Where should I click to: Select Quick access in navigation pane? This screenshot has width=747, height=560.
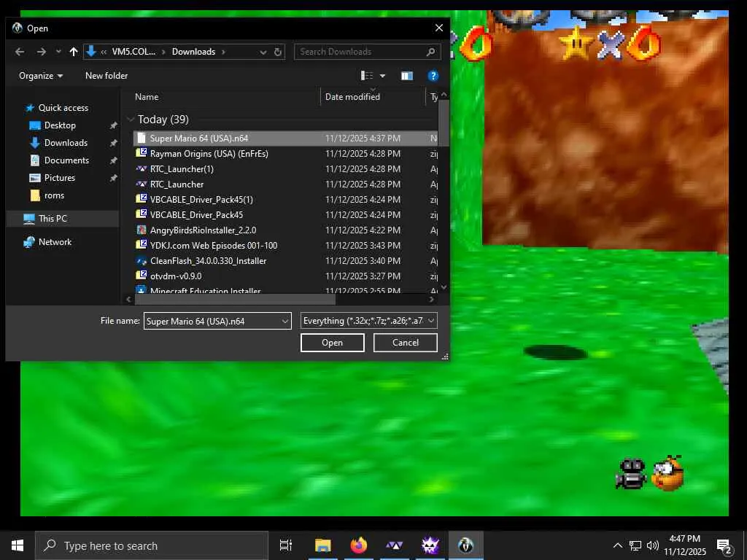pyautogui.click(x=63, y=108)
